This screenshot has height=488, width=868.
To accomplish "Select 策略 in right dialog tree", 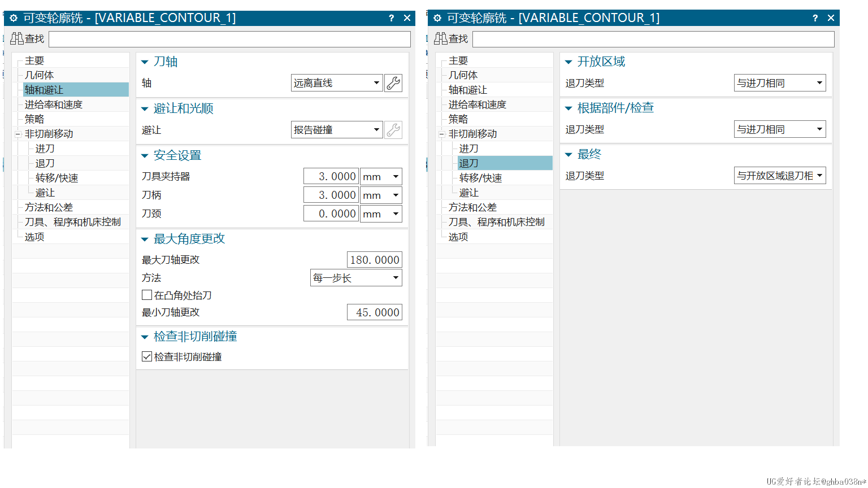I will click(458, 119).
